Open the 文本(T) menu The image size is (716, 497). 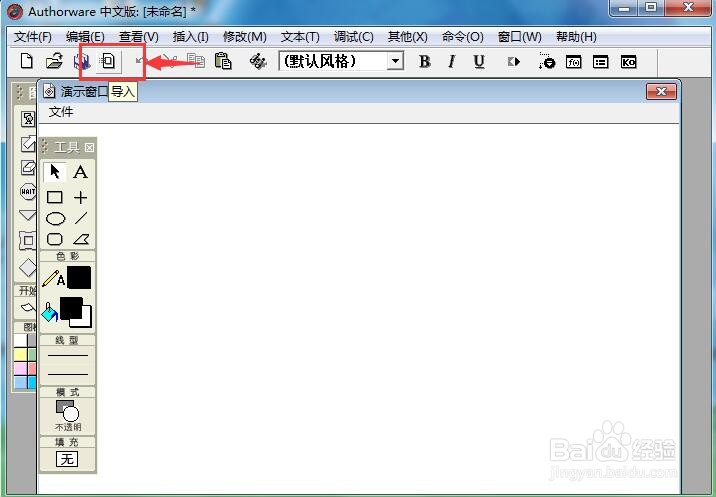(x=300, y=37)
